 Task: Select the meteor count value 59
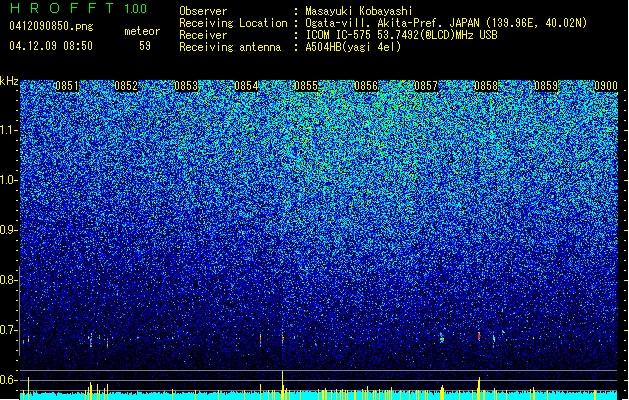pos(145,46)
